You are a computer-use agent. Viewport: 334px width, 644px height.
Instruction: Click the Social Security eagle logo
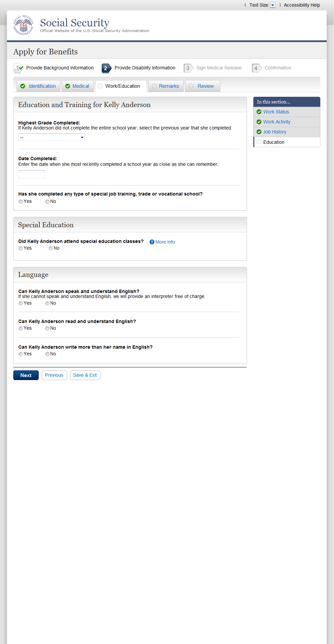tap(23, 25)
